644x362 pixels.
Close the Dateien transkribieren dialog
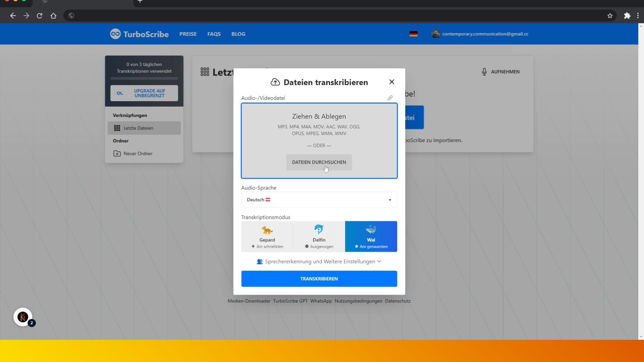pos(392,82)
